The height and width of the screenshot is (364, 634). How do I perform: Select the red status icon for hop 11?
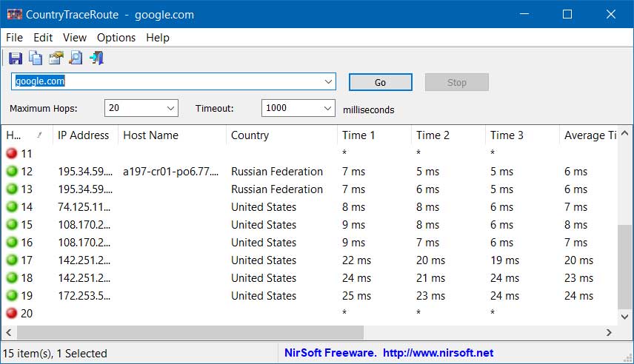[x=12, y=154]
